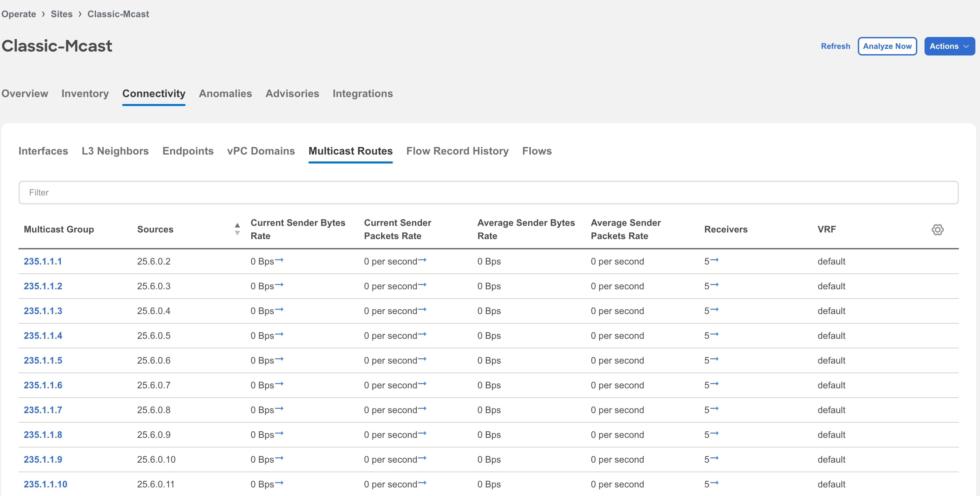Click the multicast group link 235.1.1.10
Screen dimensions: 980x496
46,485
